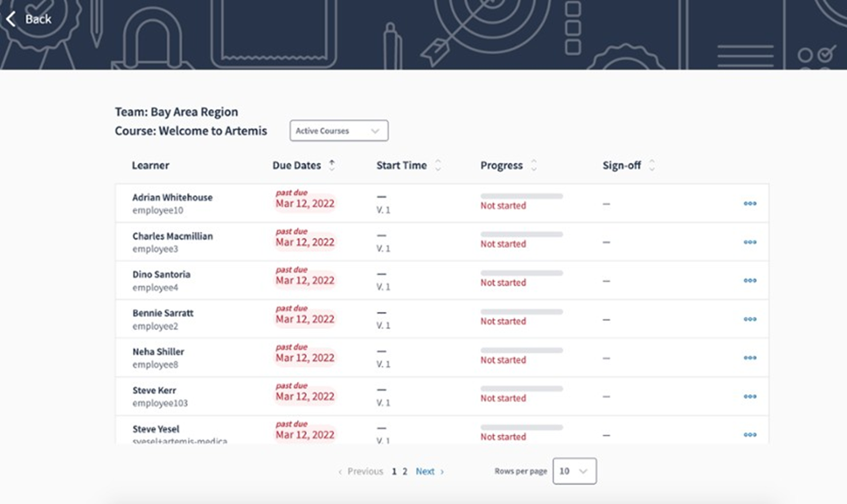The height and width of the screenshot is (504, 847).
Task: Click the Back arrow icon
Action: pyautogui.click(x=11, y=18)
